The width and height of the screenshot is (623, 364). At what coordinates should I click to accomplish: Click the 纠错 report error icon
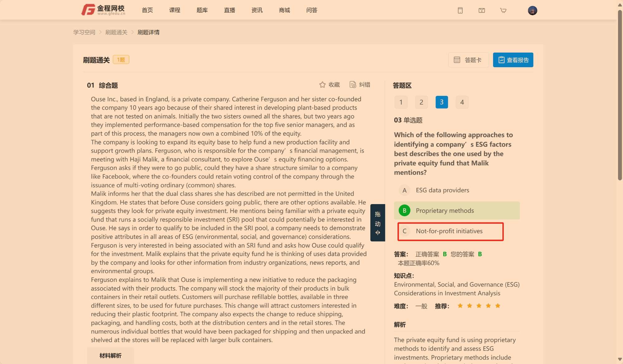(353, 85)
